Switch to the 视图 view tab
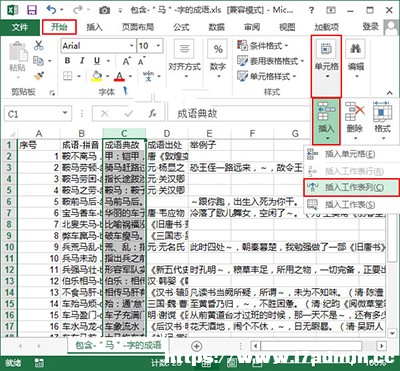Screen dimensions: 400x371 point(287,27)
